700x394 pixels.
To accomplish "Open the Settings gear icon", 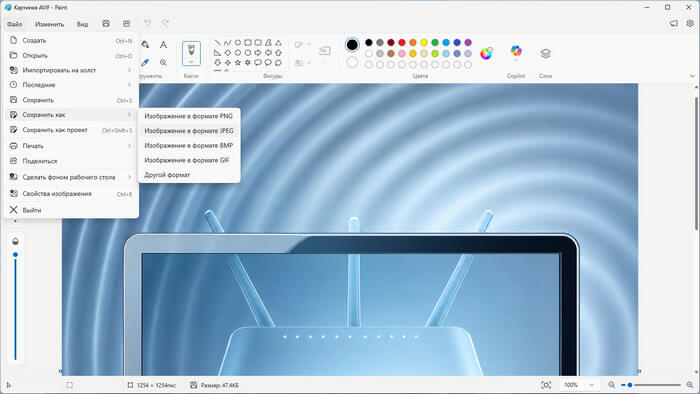I will pyautogui.click(x=690, y=24).
